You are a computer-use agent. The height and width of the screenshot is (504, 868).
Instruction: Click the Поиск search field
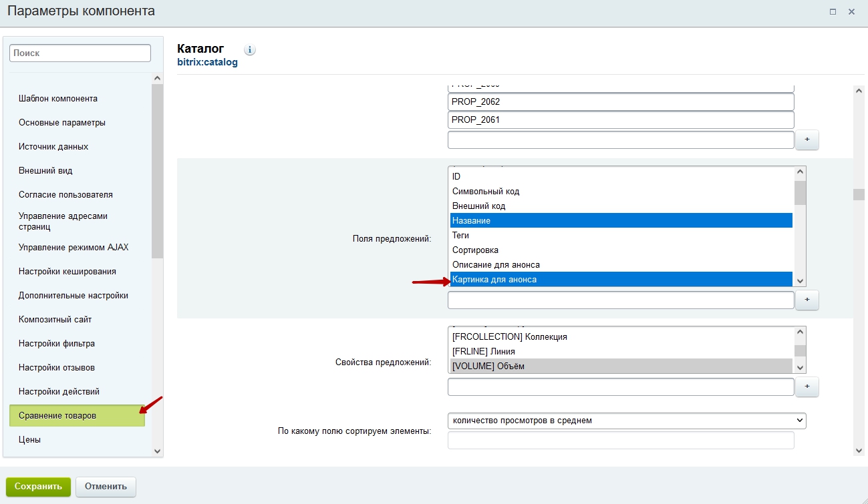[80, 53]
